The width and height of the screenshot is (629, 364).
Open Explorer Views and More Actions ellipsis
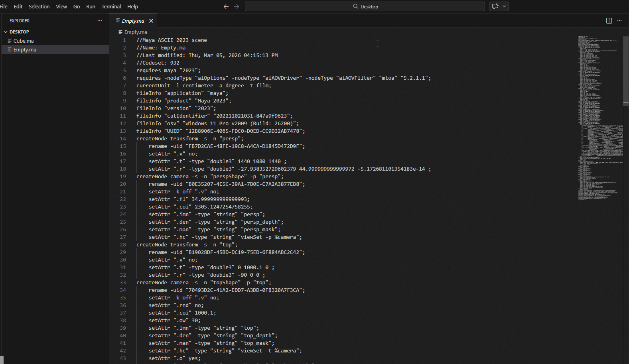pos(100,21)
